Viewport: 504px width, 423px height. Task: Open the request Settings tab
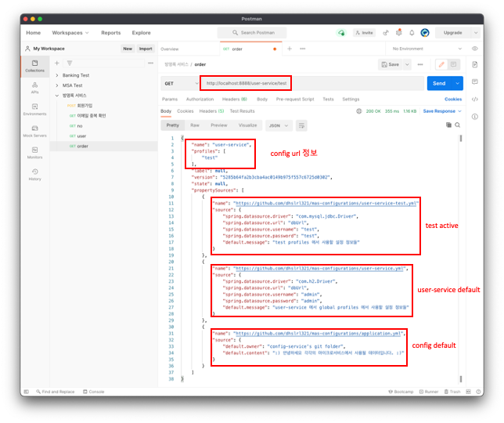[351, 99]
